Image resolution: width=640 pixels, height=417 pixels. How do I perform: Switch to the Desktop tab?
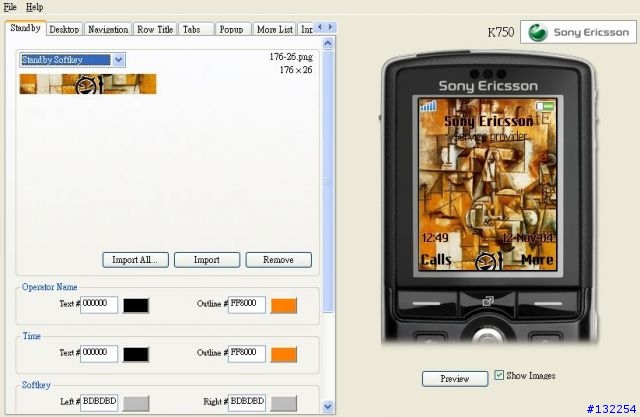point(64,29)
